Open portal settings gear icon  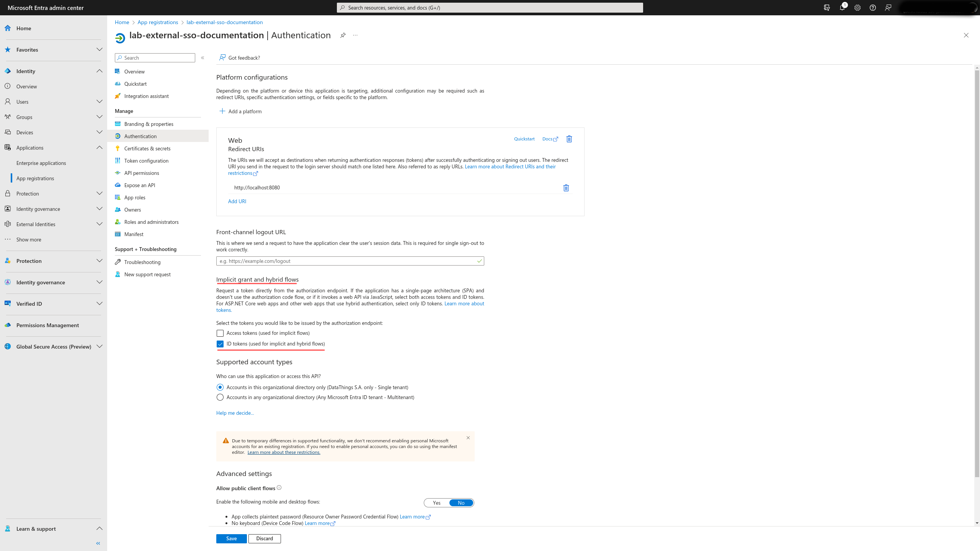point(857,8)
